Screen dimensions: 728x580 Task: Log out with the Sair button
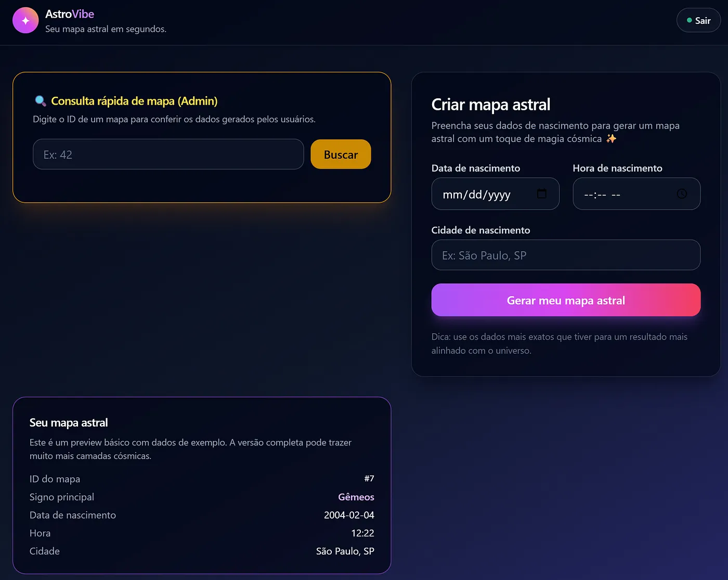click(698, 20)
